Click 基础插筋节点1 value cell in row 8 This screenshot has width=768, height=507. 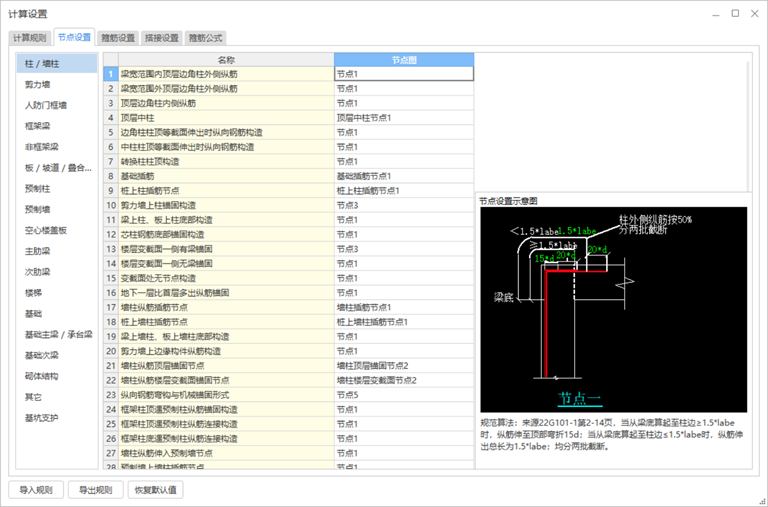(403, 175)
